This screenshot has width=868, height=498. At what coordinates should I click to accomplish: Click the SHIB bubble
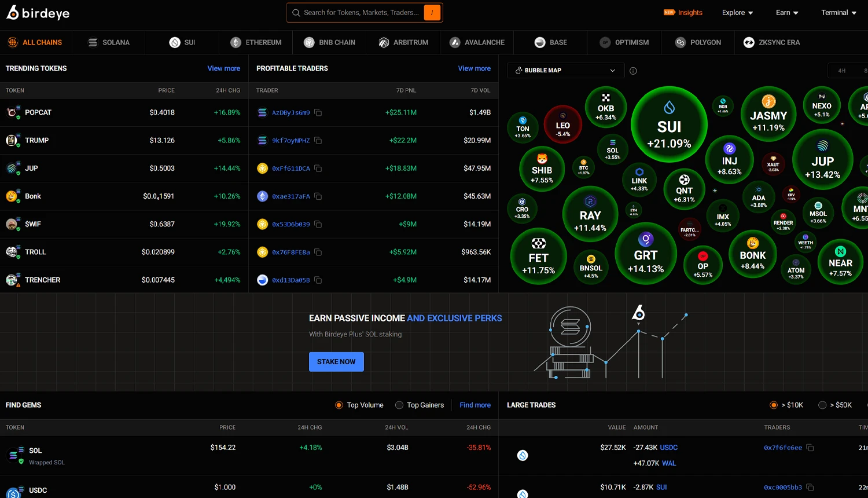542,169
